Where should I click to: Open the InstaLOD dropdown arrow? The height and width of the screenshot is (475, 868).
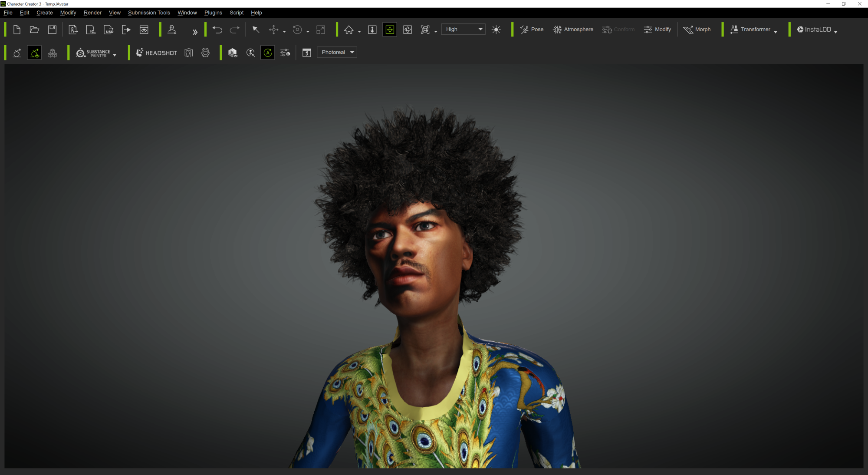(835, 32)
